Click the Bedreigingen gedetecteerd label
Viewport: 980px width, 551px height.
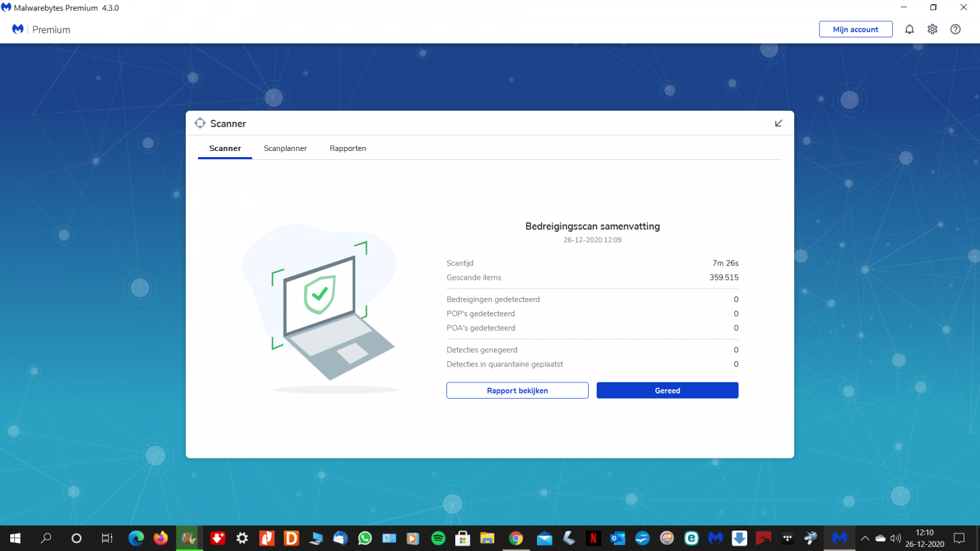(493, 299)
